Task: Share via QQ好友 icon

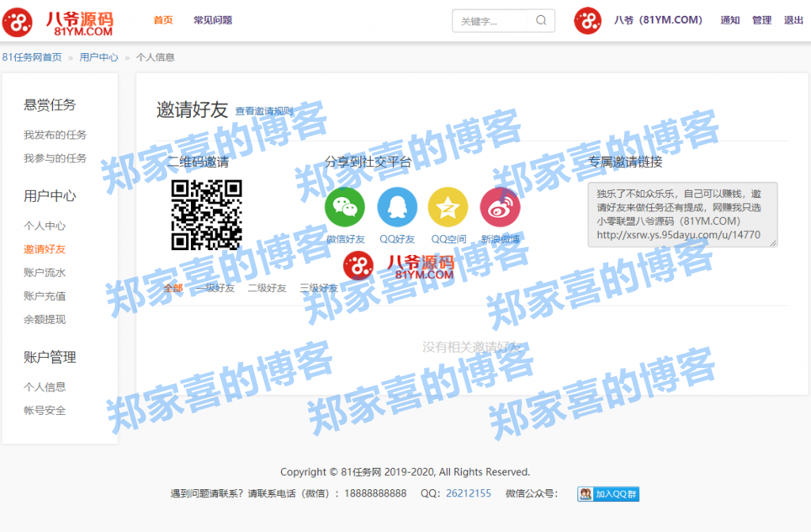Action: (x=397, y=207)
